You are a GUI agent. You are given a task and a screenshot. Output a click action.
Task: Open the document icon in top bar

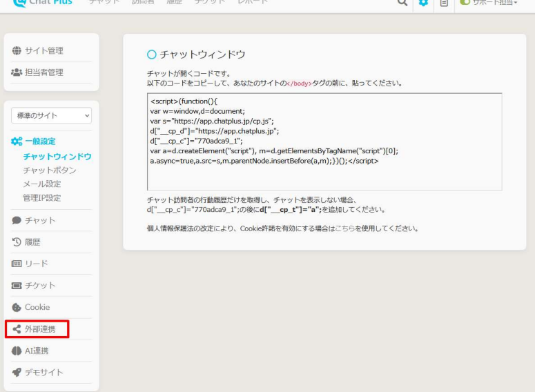pyautogui.click(x=445, y=3)
